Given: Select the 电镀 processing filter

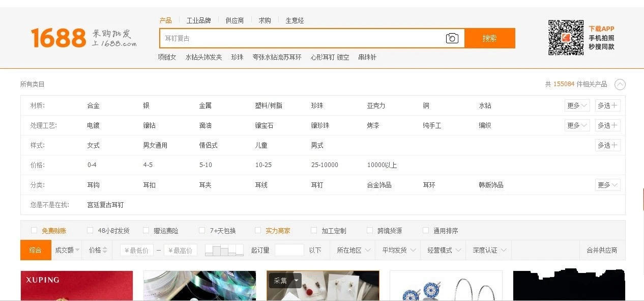Looking at the screenshot, I should 93,125.
